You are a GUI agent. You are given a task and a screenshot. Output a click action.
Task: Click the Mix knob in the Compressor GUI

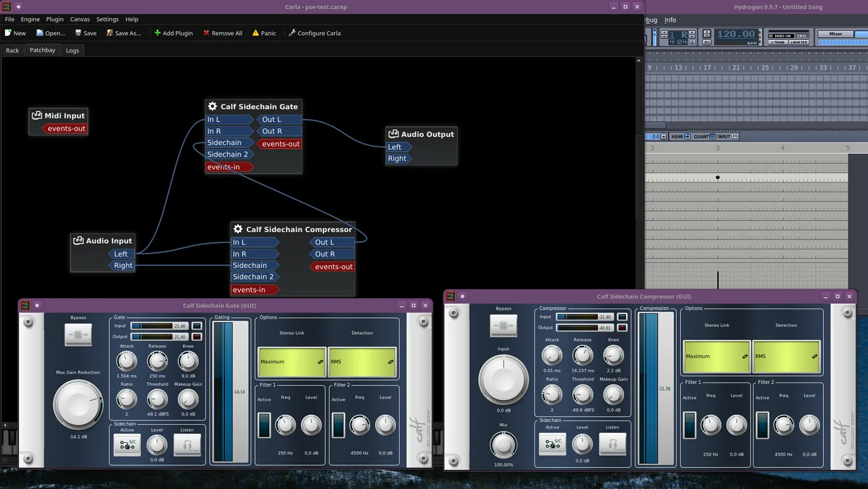(503, 445)
